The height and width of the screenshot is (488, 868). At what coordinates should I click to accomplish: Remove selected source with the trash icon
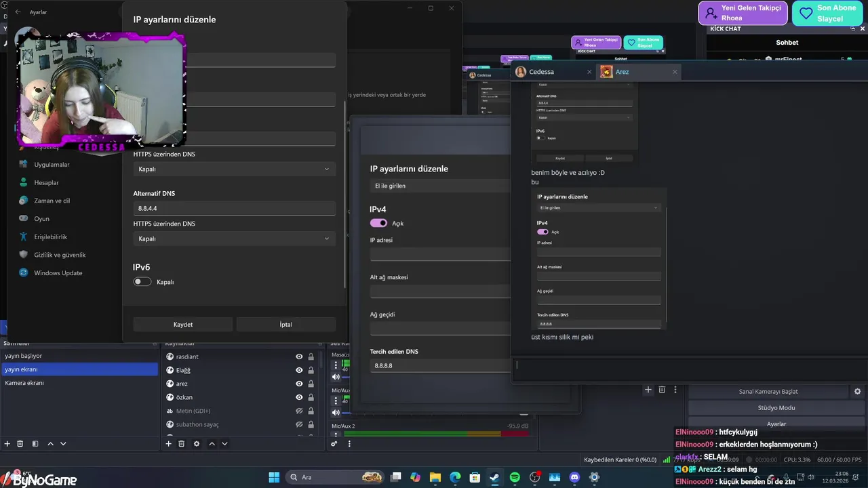182,444
